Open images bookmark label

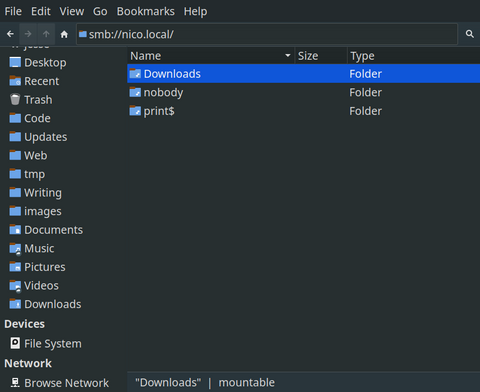pos(43,212)
